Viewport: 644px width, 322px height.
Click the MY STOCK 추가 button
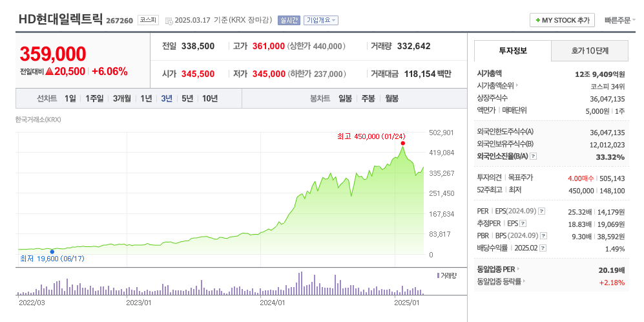[562, 20]
